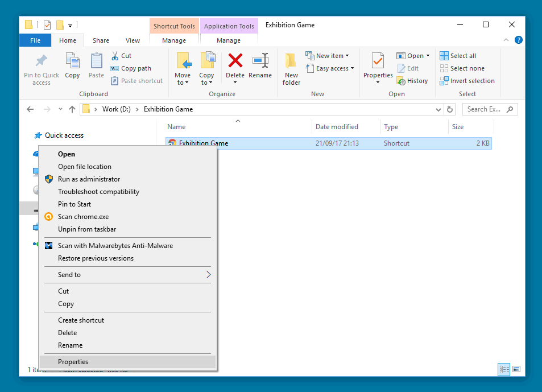This screenshot has height=392, width=542.
Task: Select Scan with Malwarebytes Anti-Malware
Action: pos(128,245)
